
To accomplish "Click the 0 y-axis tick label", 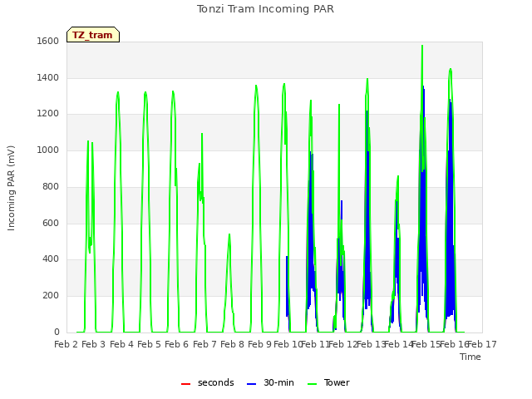I will coord(57,332).
